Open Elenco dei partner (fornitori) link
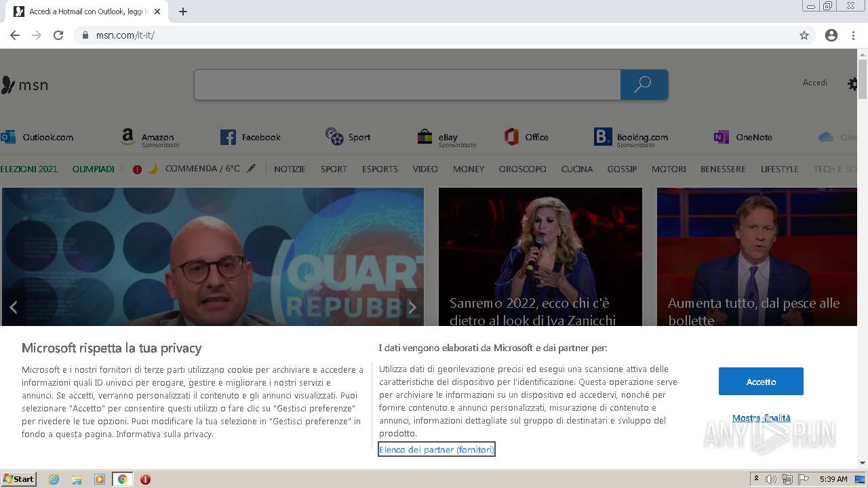 [437, 449]
